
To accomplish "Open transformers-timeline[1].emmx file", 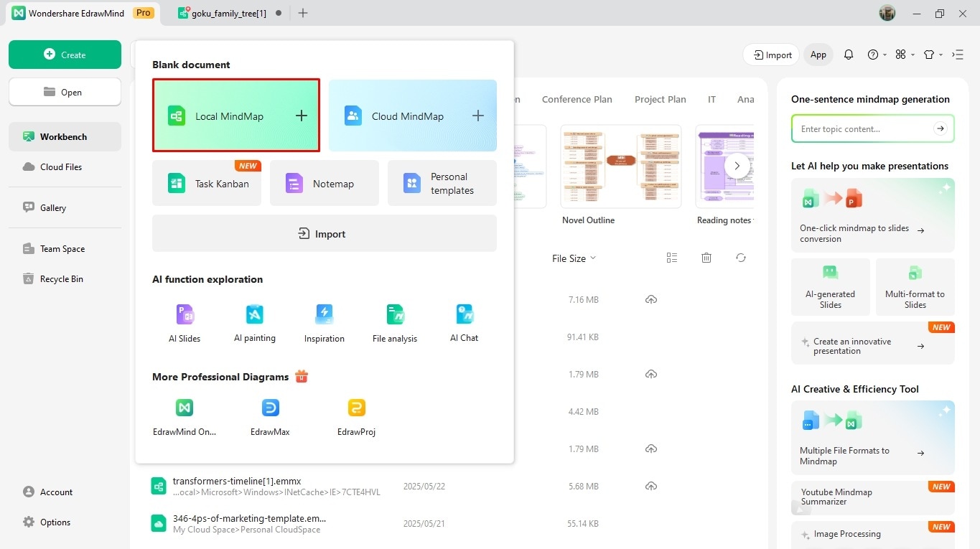I will coord(237,481).
